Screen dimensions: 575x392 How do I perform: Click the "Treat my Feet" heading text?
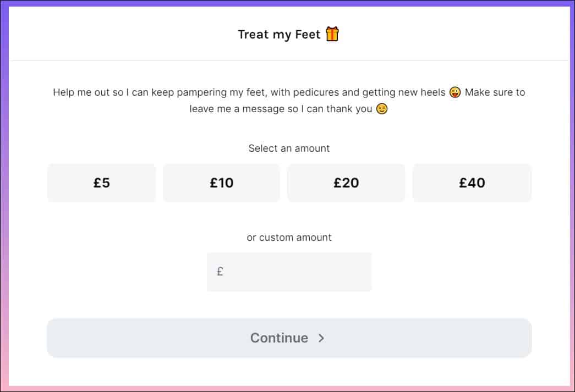pyautogui.click(x=279, y=35)
